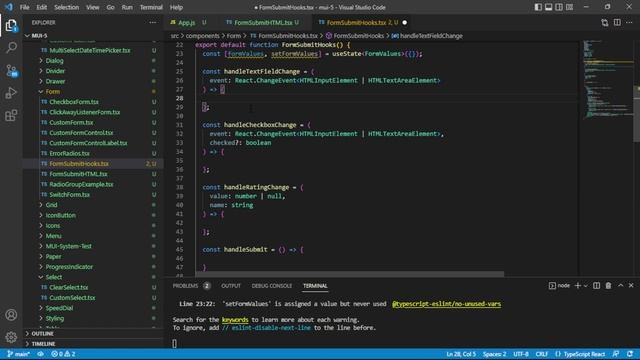Kill the terminal with trash icon
Image resolution: width=640 pixels, height=360 pixels.
[x=608, y=286]
